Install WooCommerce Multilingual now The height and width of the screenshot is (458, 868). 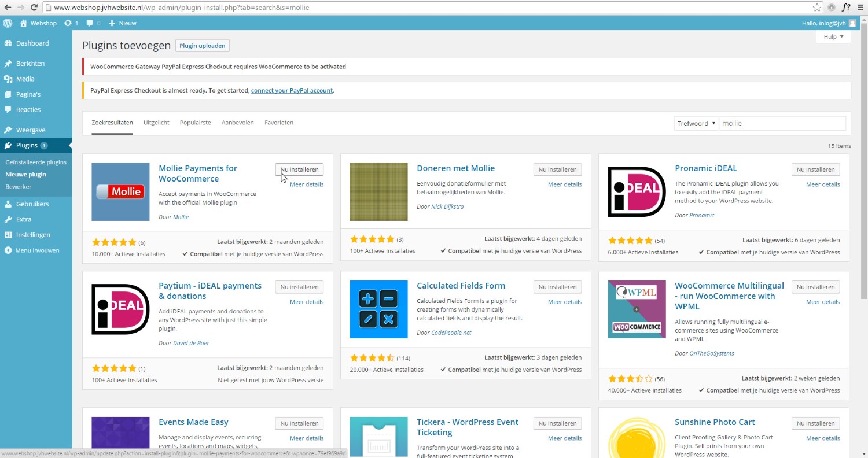(815, 287)
